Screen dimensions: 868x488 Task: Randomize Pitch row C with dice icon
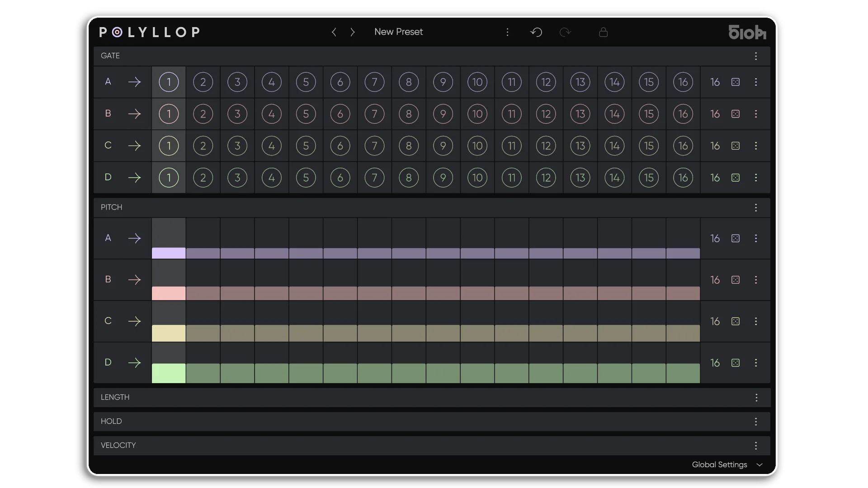(x=736, y=321)
